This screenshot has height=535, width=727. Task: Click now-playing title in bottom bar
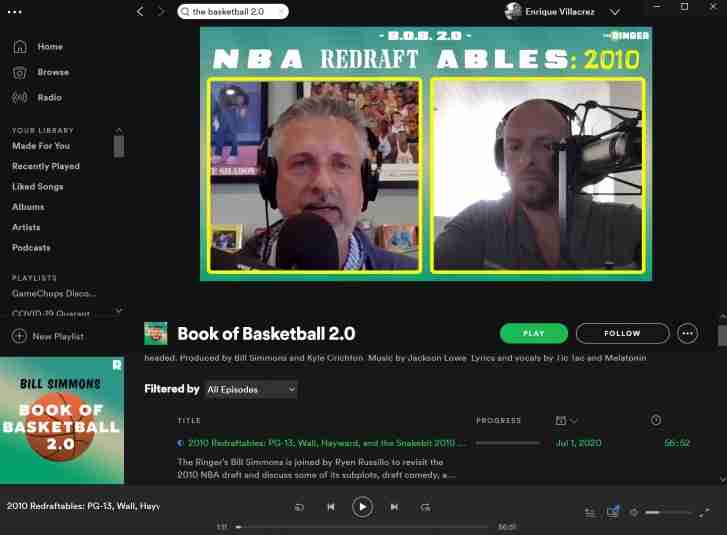pyautogui.click(x=83, y=506)
